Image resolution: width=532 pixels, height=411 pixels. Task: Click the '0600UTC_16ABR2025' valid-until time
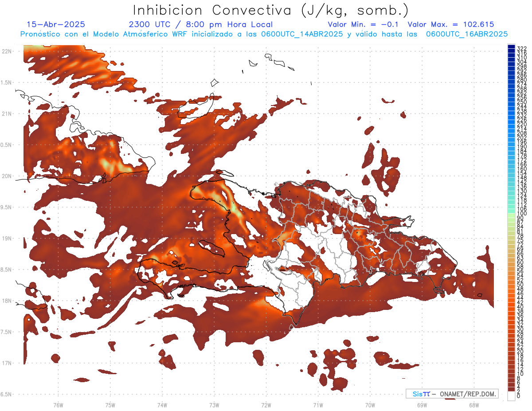467,34
